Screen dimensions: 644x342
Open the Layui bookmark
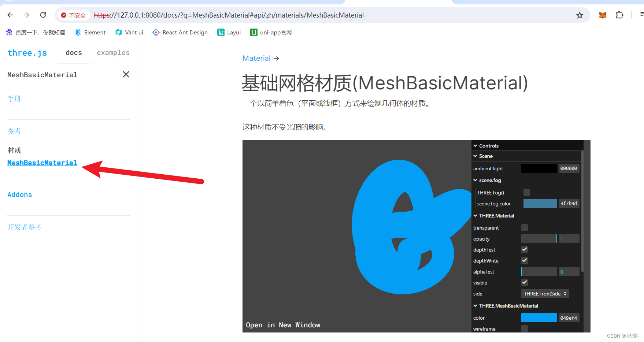229,32
